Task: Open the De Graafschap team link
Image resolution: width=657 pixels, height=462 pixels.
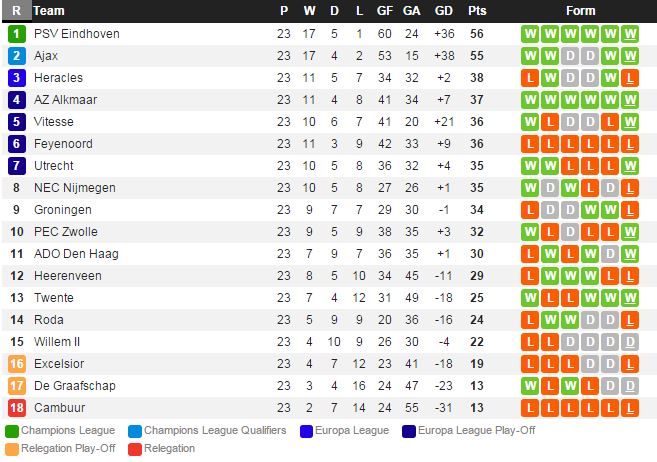Action: pos(72,386)
